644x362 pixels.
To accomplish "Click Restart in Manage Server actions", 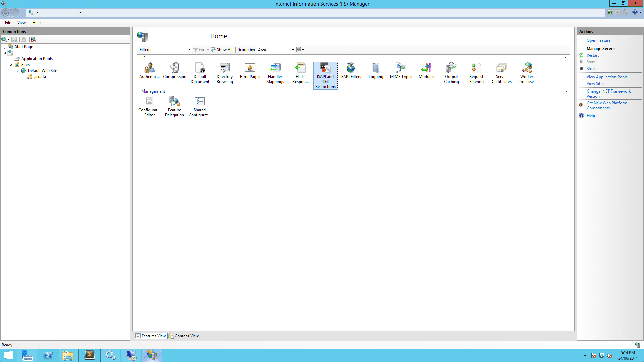I will pos(592,55).
